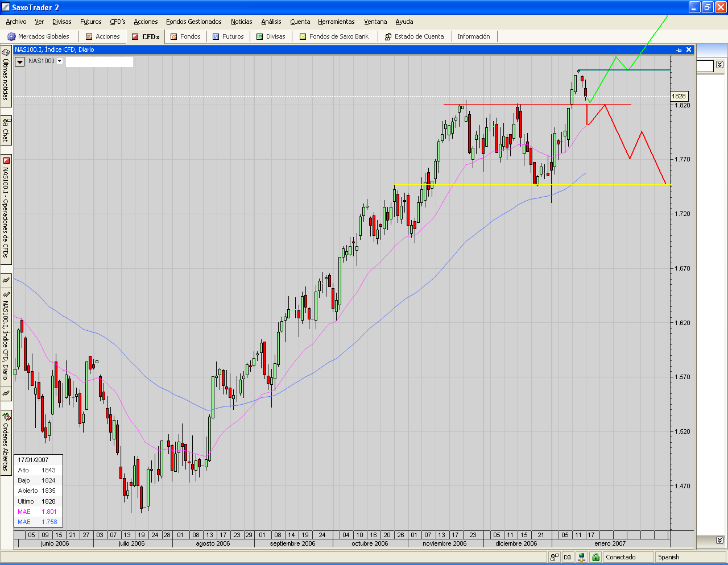
Task: Click the Conectado status text
Action: click(621, 557)
